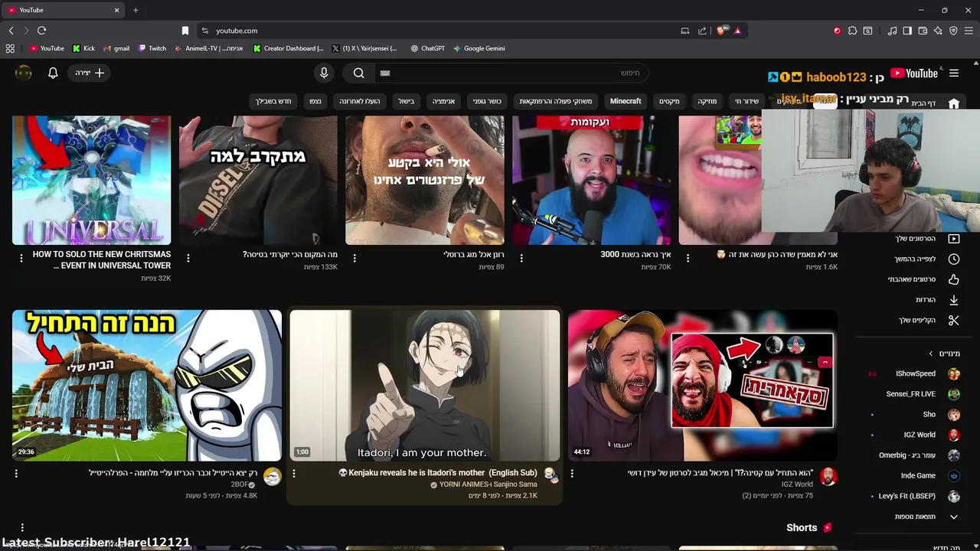Open the Kick bookmark in bookmarks bar
The width and height of the screenshot is (980, 551).
[83, 48]
